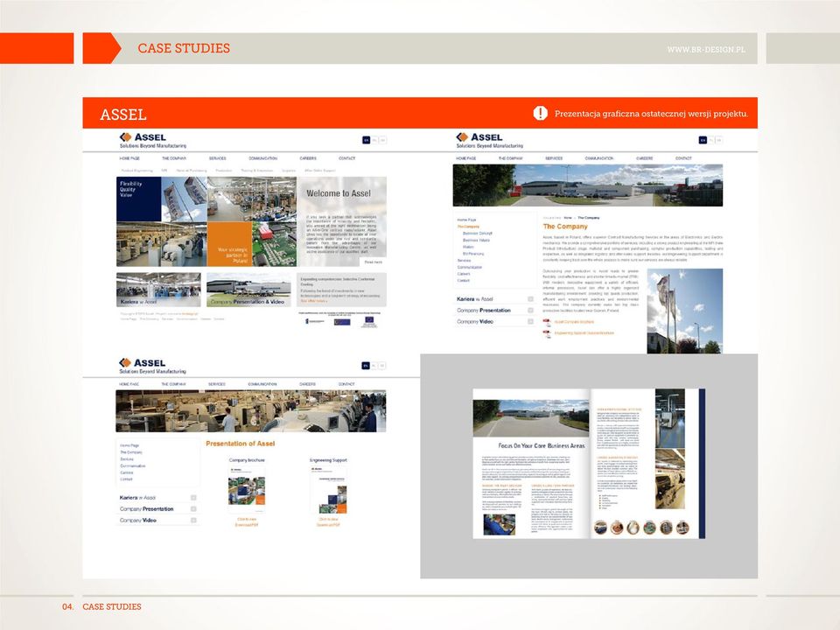
Task: Open the Engineering Support cover thumbnail
Action: [328, 489]
